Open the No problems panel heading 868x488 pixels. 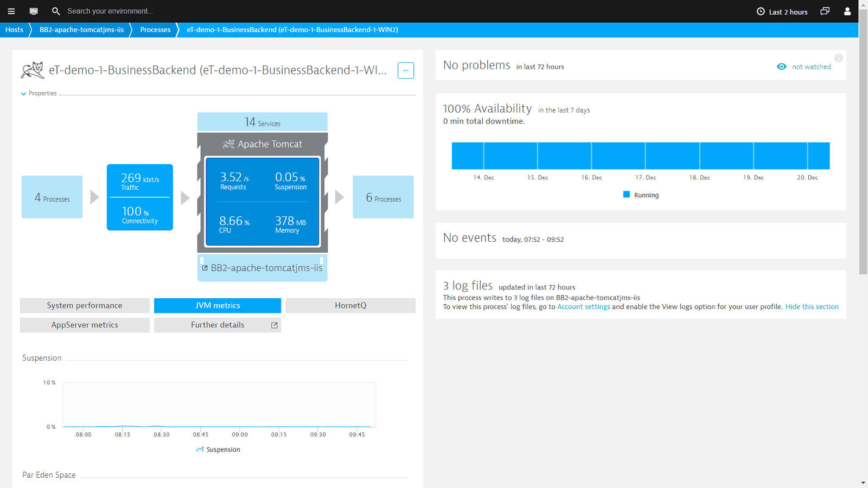click(x=477, y=65)
